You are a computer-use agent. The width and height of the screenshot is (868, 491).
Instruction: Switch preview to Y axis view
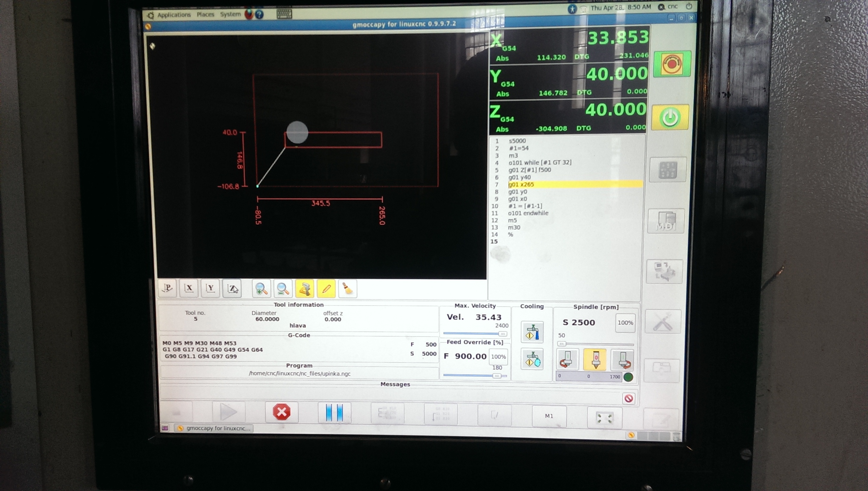click(210, 288)
